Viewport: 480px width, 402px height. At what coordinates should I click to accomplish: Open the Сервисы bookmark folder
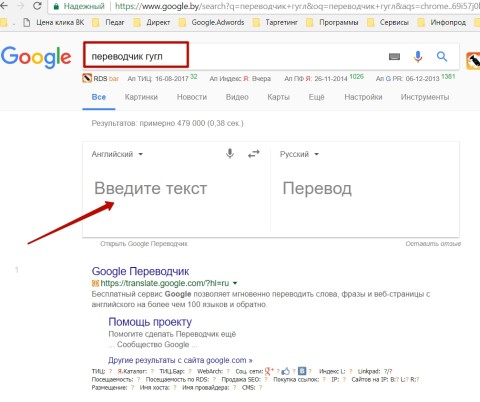pyautogui.click(x=388, y=22)
